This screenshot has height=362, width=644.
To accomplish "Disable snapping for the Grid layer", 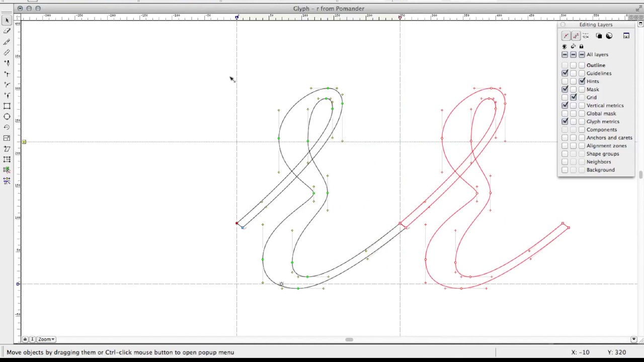I will (573, 98).
